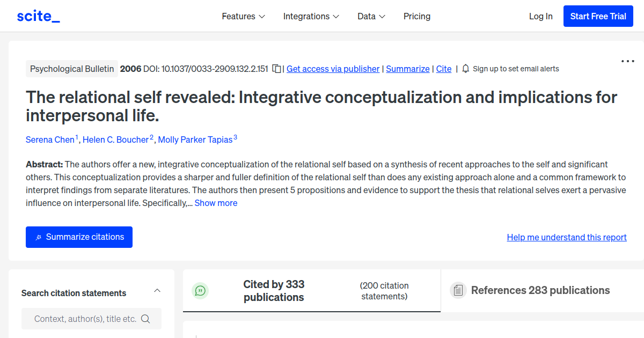The height and width of the screenshot is (338, 644).
Task: Focus the citation statements search field
Action: click(x=85, y=319)
